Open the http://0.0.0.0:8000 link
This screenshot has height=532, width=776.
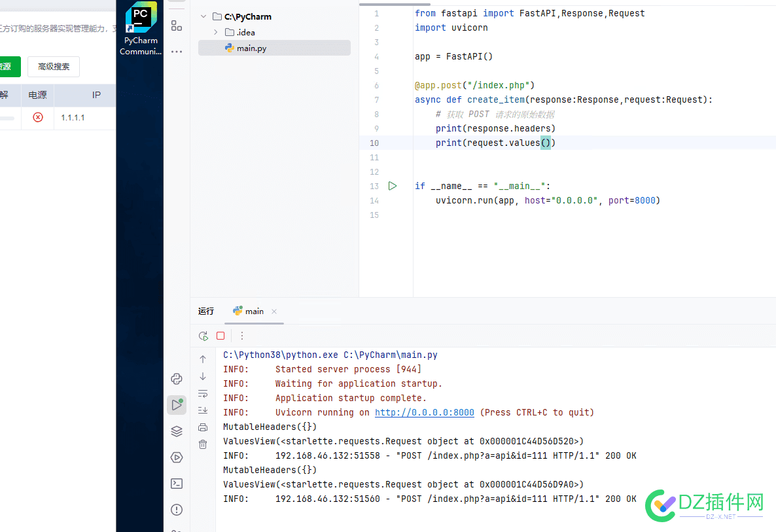424,412
